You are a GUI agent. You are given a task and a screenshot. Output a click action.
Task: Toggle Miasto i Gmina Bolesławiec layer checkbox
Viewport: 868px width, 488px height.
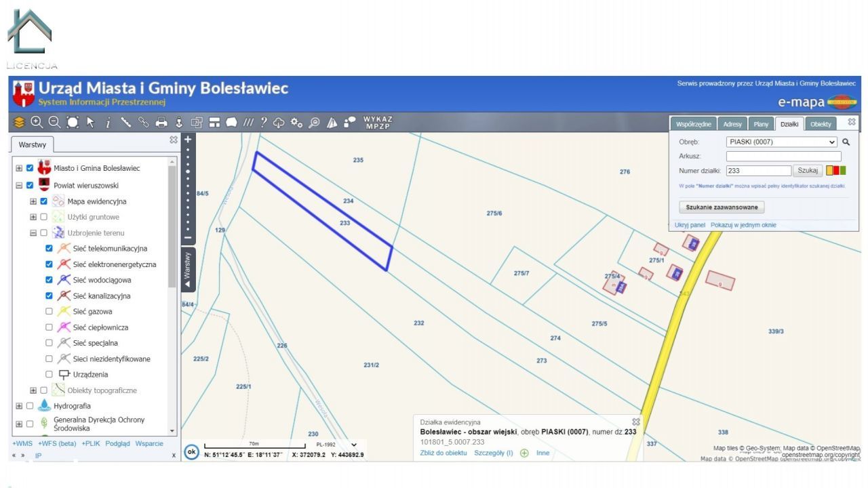click(x=30, y=168)
